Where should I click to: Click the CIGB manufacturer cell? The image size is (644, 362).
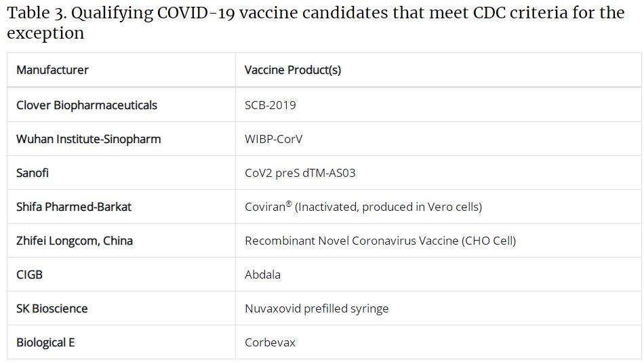(x=29, y=275)
